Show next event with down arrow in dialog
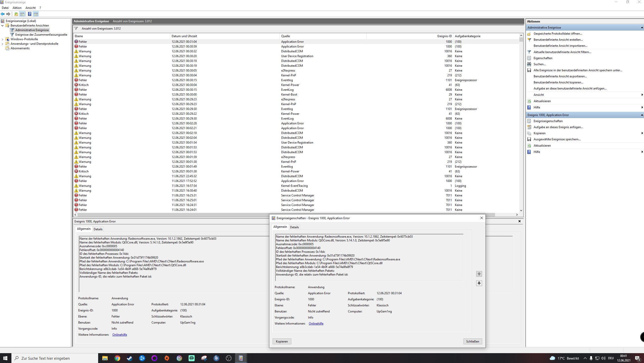The height and width of the screenshot is (363, 644). point(479,283)
